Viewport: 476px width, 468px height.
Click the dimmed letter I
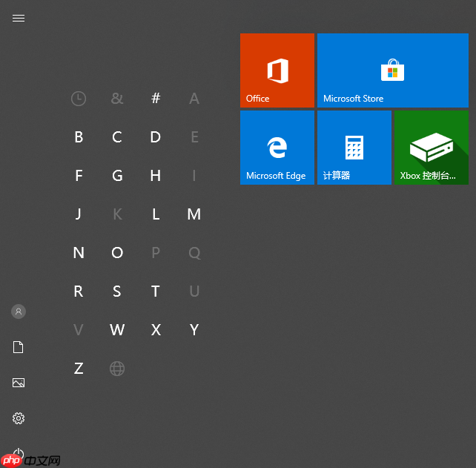point(194,176)
